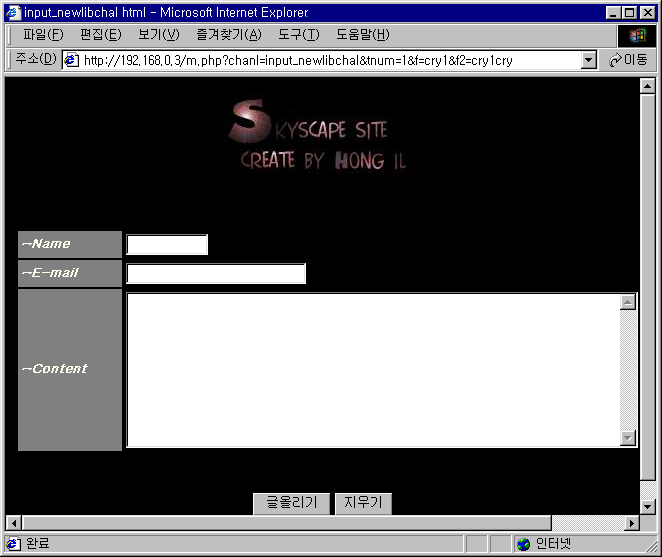This screenshot has width=662, height=557.
Task: Click the 글올리기 submit button
Action: 291,503
